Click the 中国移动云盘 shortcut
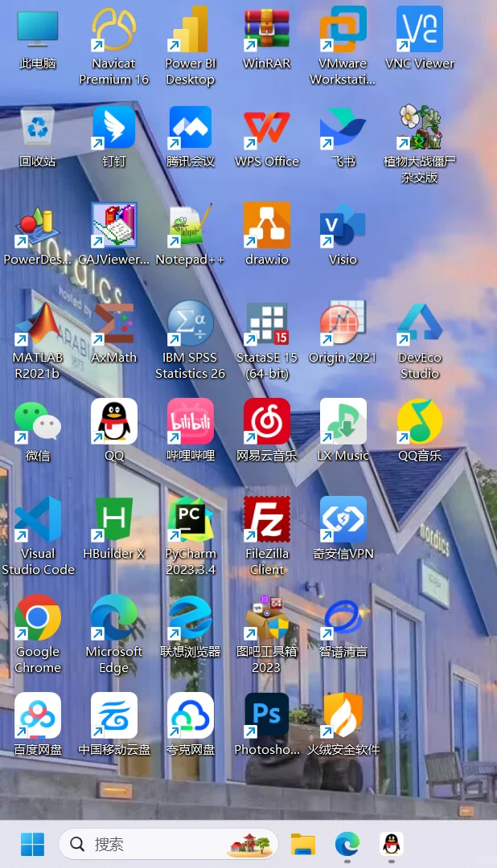The image size is (497, 868). [114, 716]
